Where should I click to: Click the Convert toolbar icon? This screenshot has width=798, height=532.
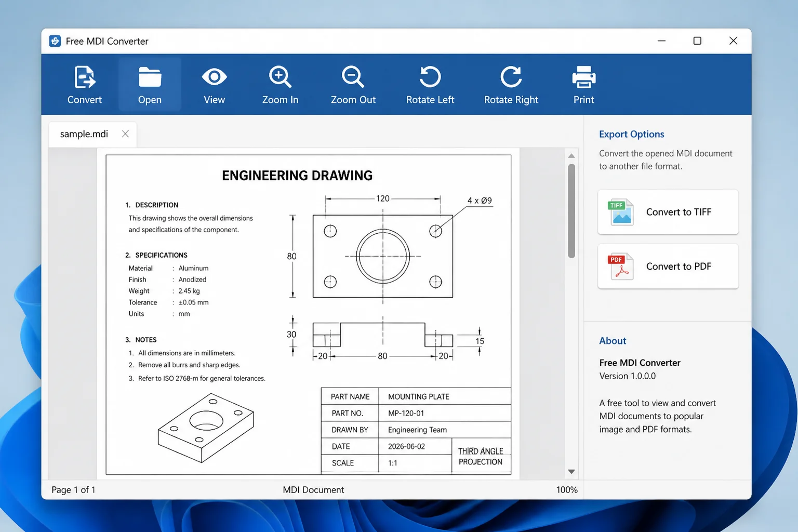[x=85, y=77]
